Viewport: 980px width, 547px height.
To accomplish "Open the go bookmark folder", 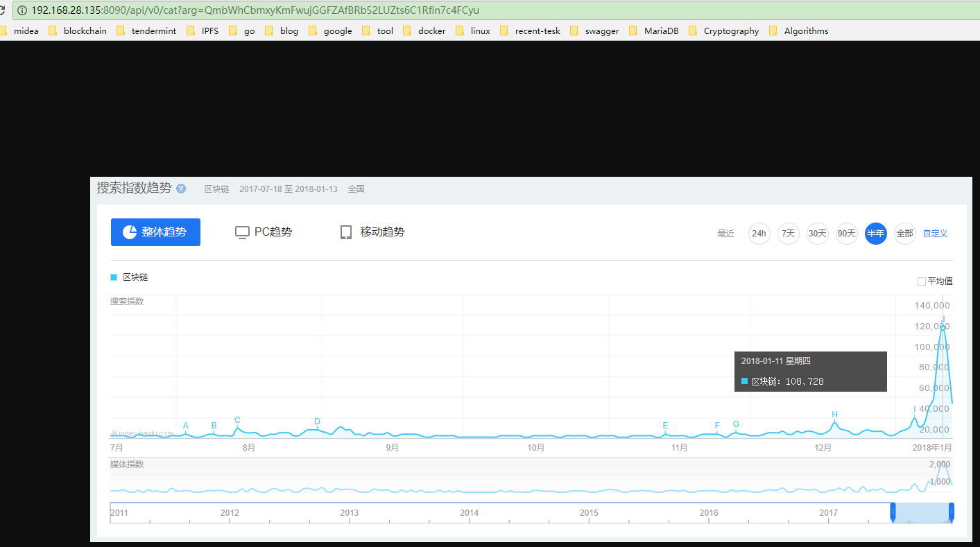I will (x=242, y=31).
